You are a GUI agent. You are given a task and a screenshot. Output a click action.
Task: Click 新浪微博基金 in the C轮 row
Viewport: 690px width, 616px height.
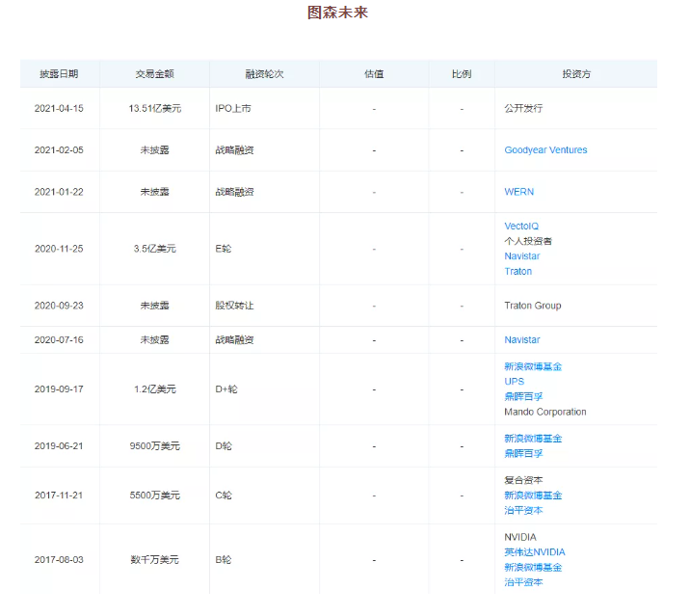click(x=533, y=495)
